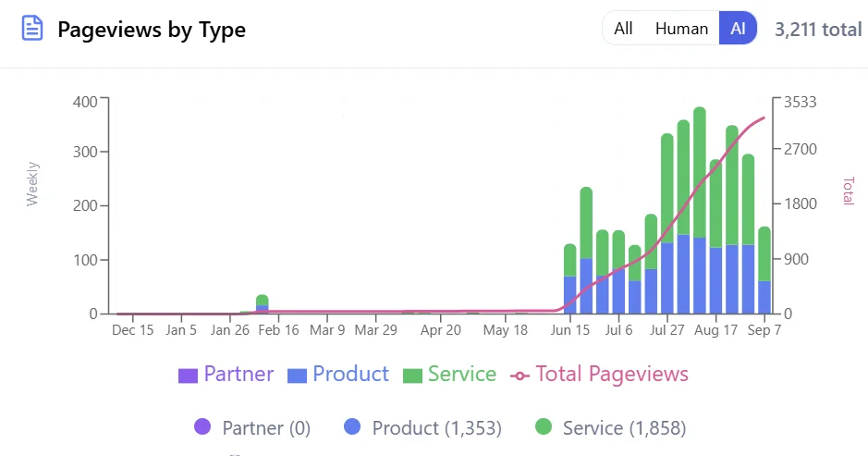Switch to the Human filter tab
The height and width of the screenshot is (456, 868).
point(681,29)
